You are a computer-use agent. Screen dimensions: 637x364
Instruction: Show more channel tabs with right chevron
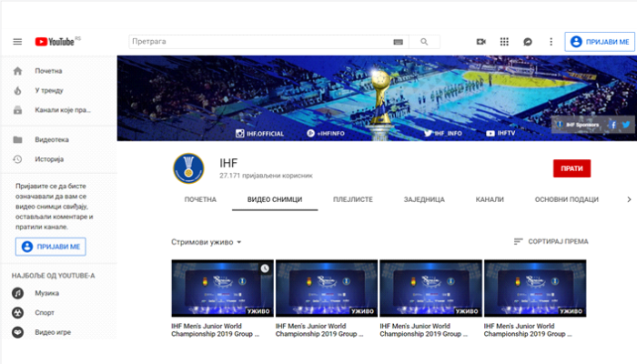(629, 199)
